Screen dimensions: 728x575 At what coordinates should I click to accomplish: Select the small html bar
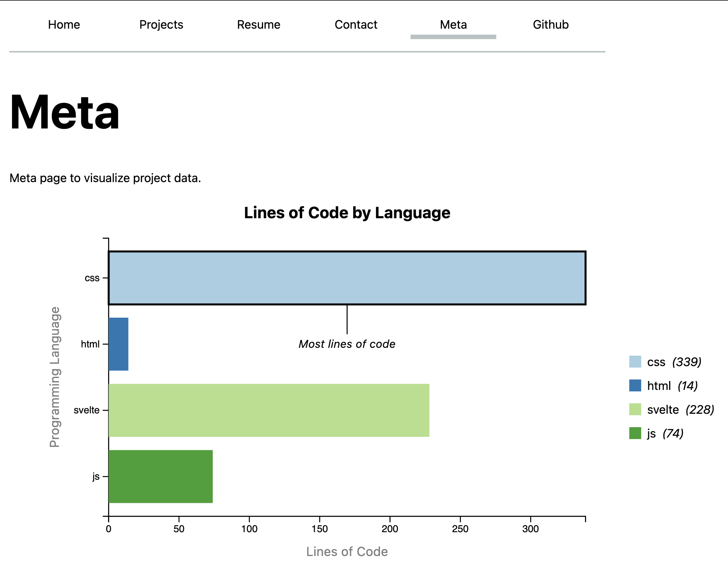[x=118, y=343]
